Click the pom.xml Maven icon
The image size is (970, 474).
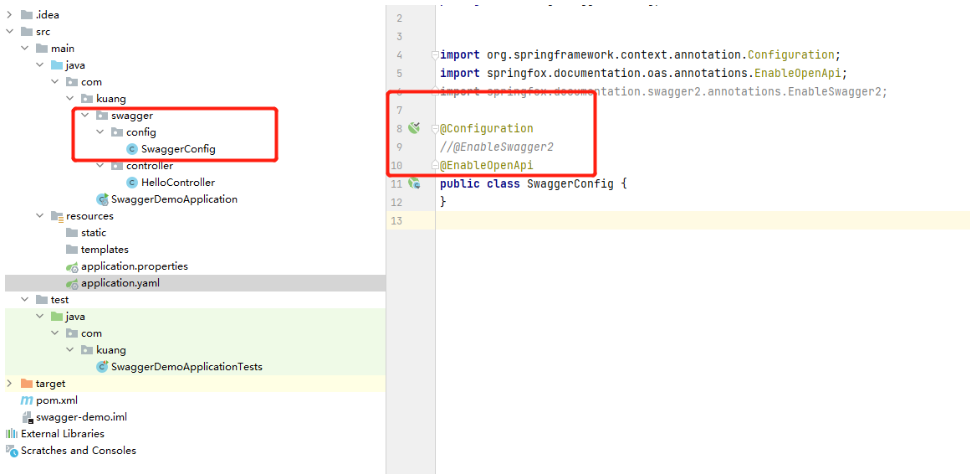tap(27, 400)
